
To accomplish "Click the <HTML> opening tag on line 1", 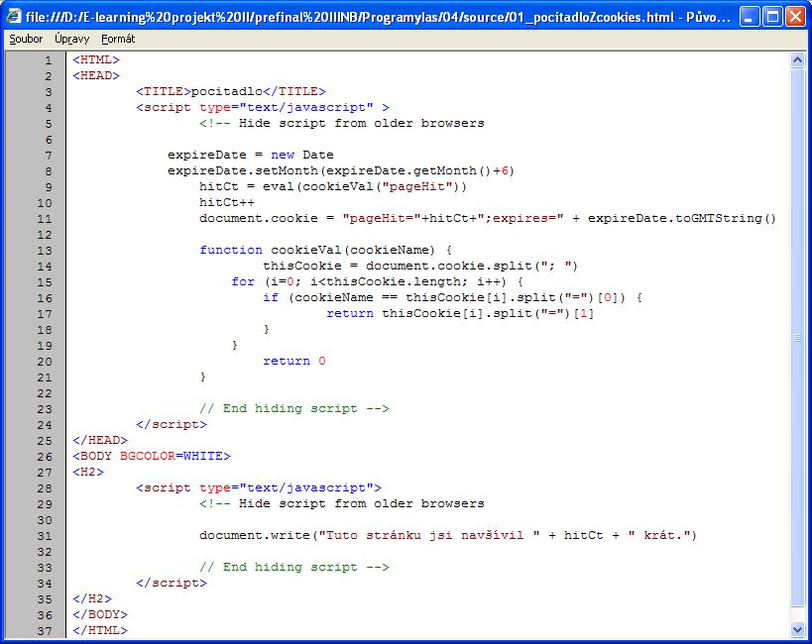I will (x=96, y=60).
